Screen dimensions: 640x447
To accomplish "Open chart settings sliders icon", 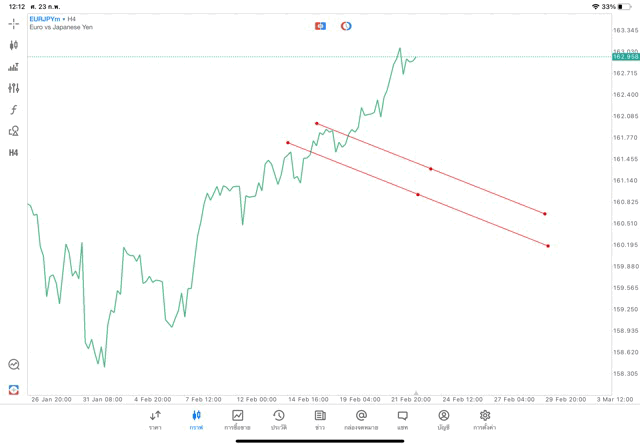I will pyautogui.click(x=14, y=88).
